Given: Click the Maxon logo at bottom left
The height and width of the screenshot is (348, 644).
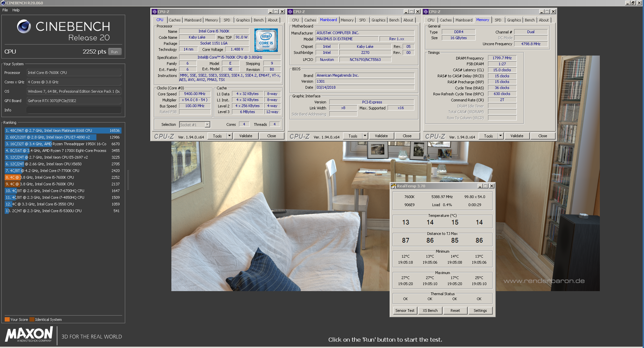Looking at the screenshot, I should [x=29, y=335].
